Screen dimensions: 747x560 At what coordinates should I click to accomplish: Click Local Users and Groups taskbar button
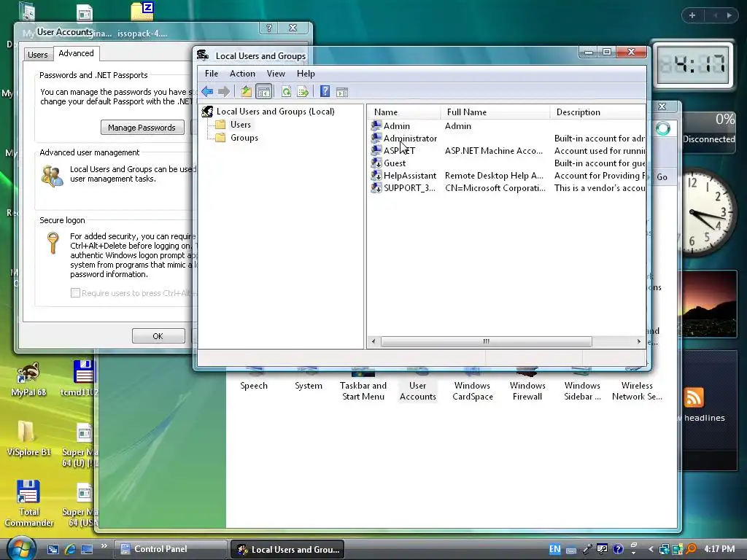pyautogui.click(x=287, y=549)
